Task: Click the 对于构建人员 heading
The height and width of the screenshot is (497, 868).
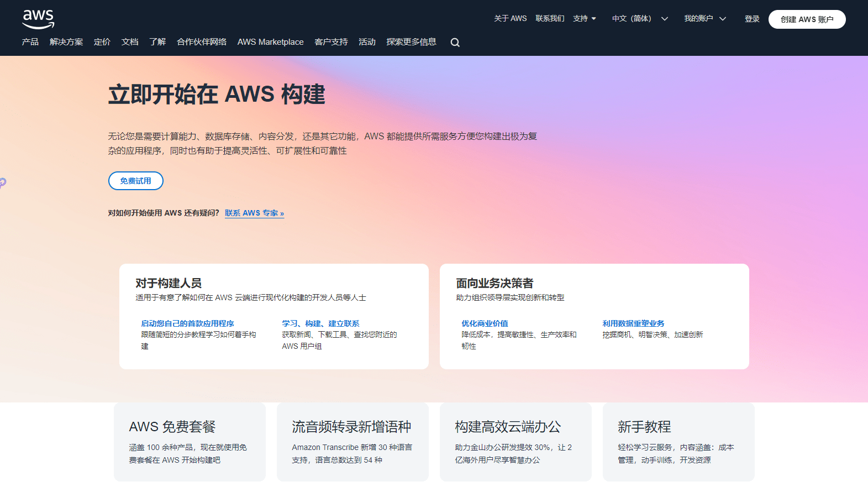Action: pyautogui.click(x=169, y=283)
